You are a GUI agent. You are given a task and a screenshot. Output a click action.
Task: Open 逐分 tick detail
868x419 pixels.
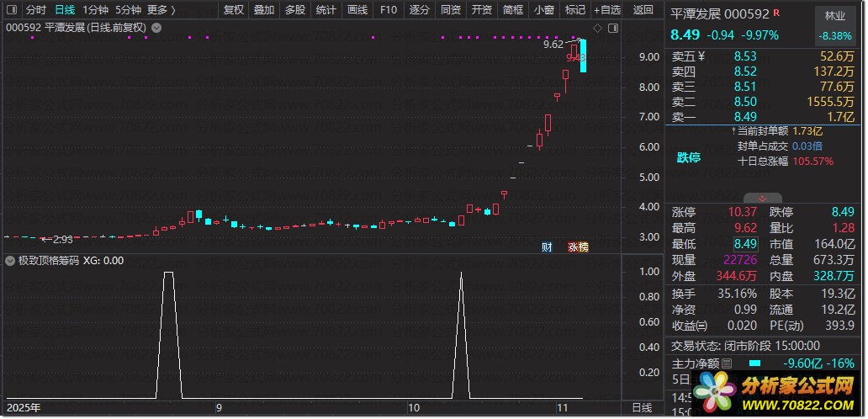pos(419,10)
